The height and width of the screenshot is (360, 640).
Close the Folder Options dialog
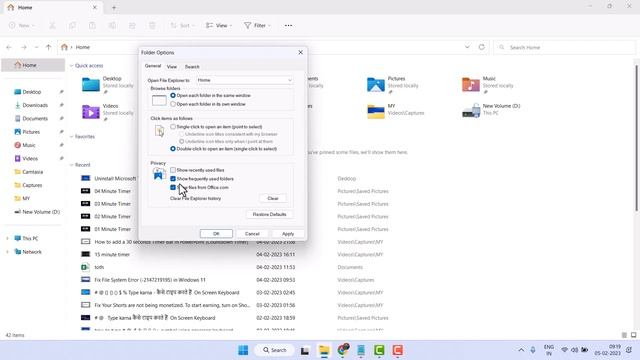click(x=301, y=53)
